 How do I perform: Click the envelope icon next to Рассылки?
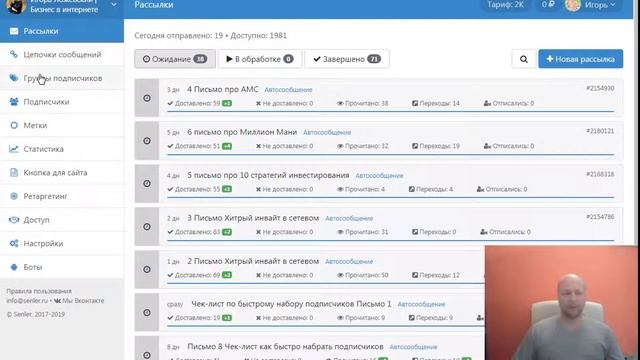14,31
